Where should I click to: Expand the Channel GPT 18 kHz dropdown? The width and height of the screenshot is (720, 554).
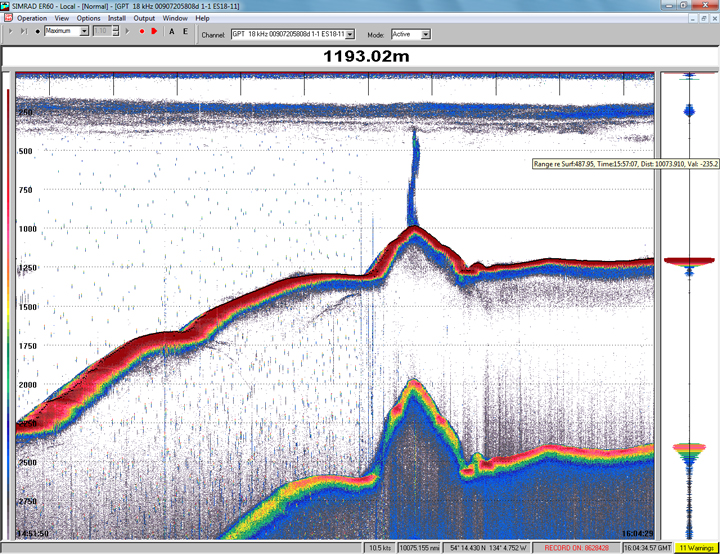coord(350,34)
